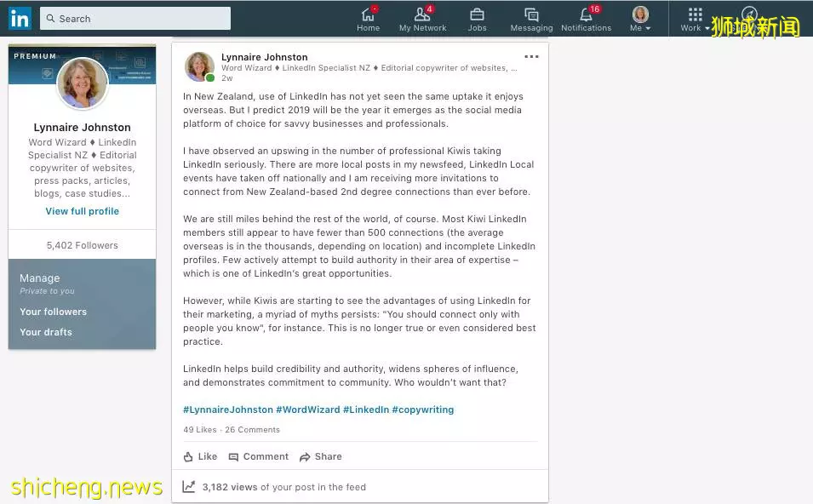Screen dimensions: 813x504
Task: Open author name Lynnaire Johnston on the post
Action: pyautogui.click(x=265, y=57)
